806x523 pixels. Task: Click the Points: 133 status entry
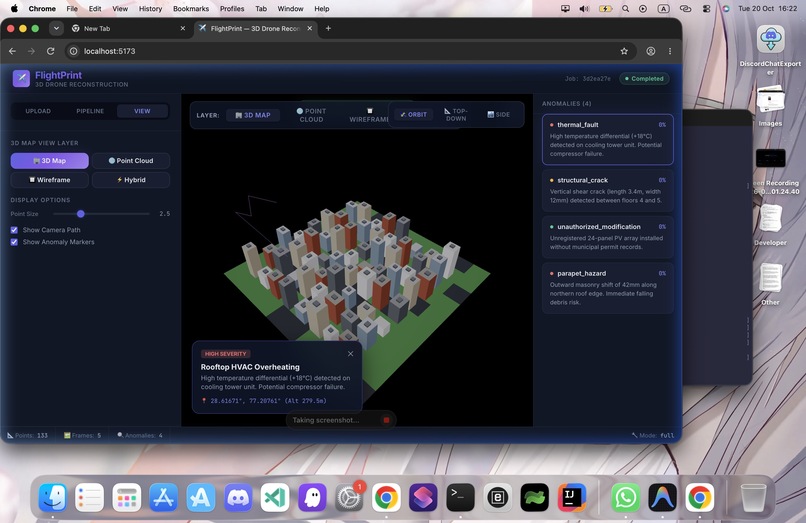coord(27,436)
